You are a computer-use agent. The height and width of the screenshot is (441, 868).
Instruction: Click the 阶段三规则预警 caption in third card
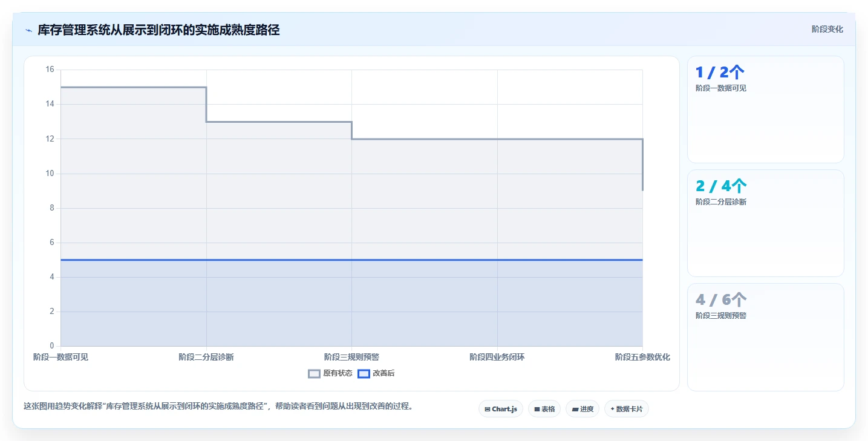[x=721, y=316]
